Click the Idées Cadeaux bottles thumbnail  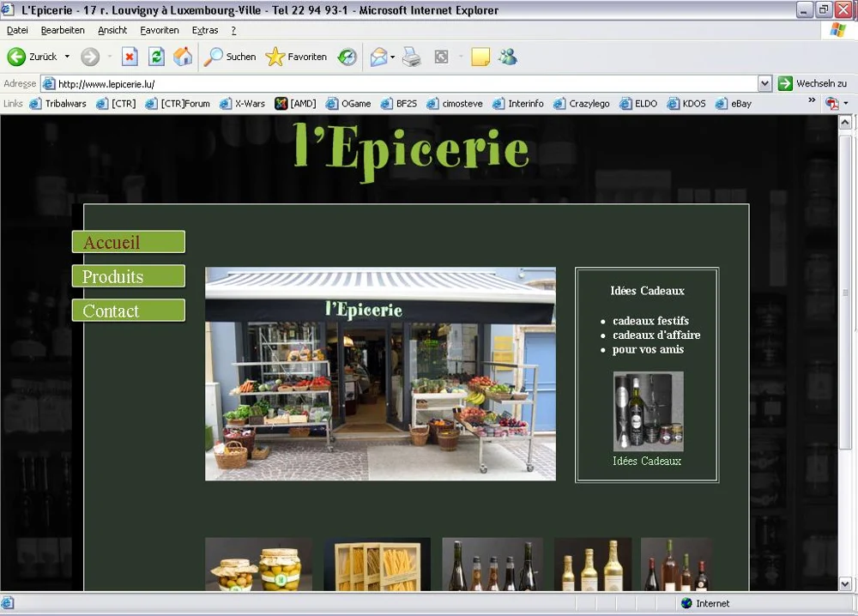tap(649, 412)
